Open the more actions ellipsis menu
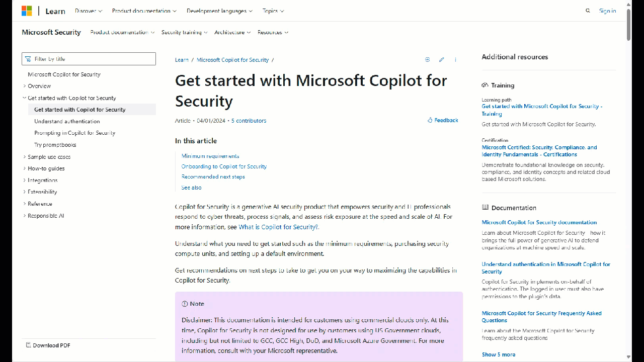644x362 pixels. click(x=455, y=60)
